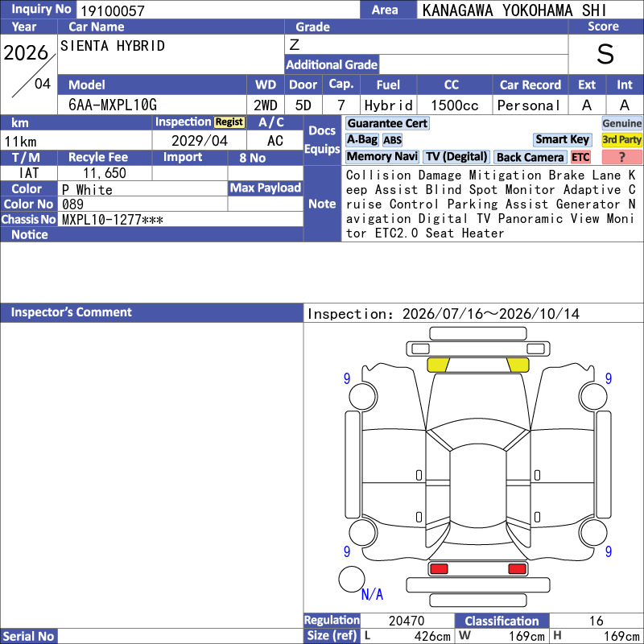Click color number 089
Screen dimensions: 644x644
[x=72, y=204]
